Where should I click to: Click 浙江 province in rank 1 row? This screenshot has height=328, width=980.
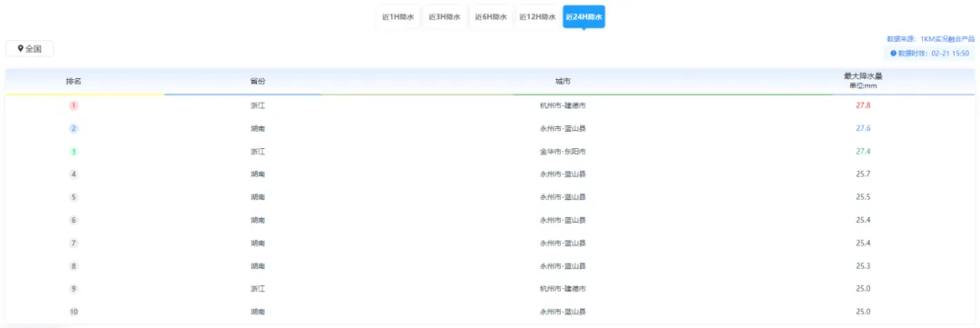[x=258, y=105]
